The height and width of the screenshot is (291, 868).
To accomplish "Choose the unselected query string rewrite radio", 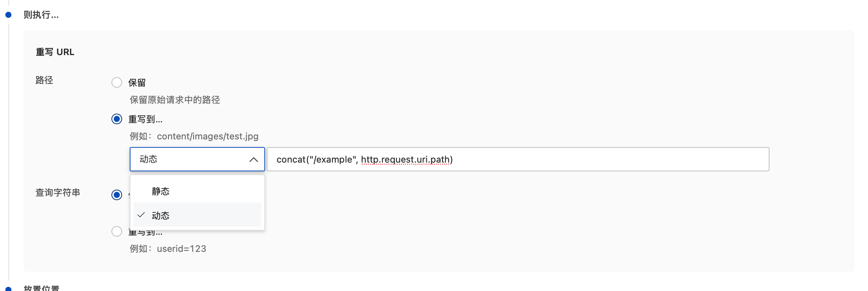I will pyautogui.click(x=117, y=231).
